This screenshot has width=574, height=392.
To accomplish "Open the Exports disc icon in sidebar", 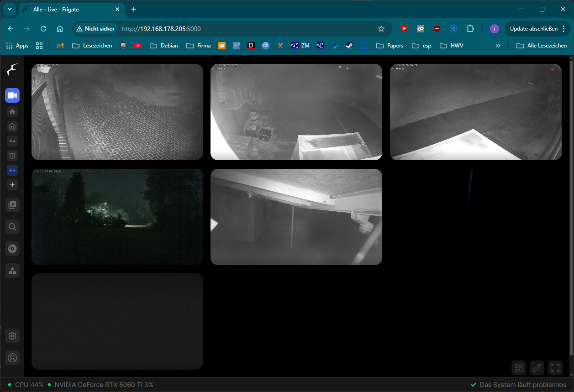I will pos(12,249).
